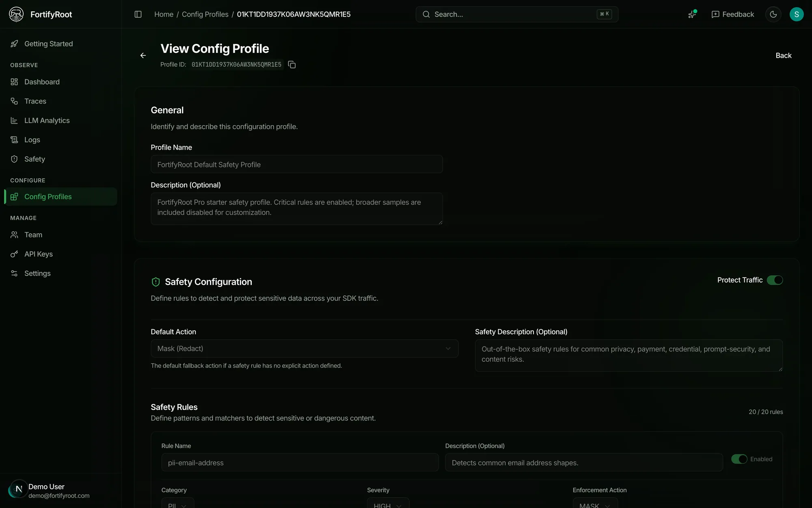
Task: Open the Category PII dropdown
Action: coord(177,504)
